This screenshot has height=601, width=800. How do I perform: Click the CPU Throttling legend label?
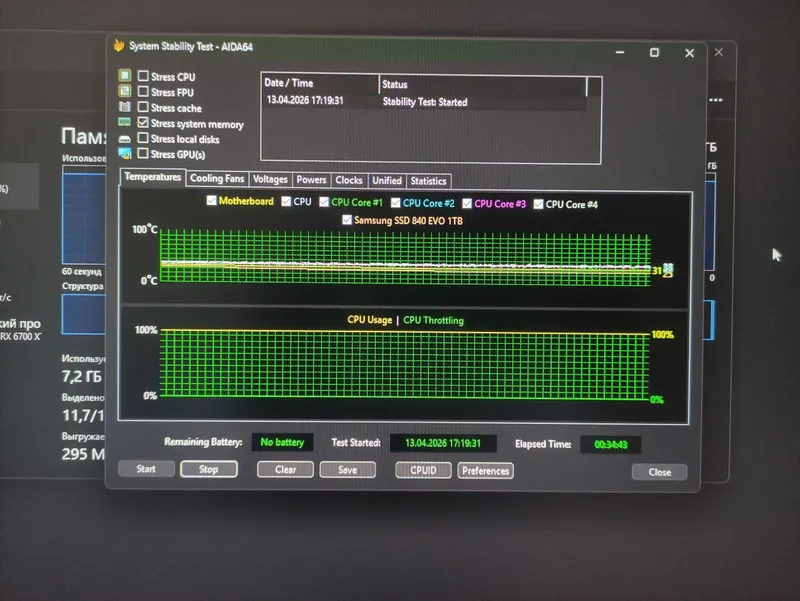coord(433,320)
